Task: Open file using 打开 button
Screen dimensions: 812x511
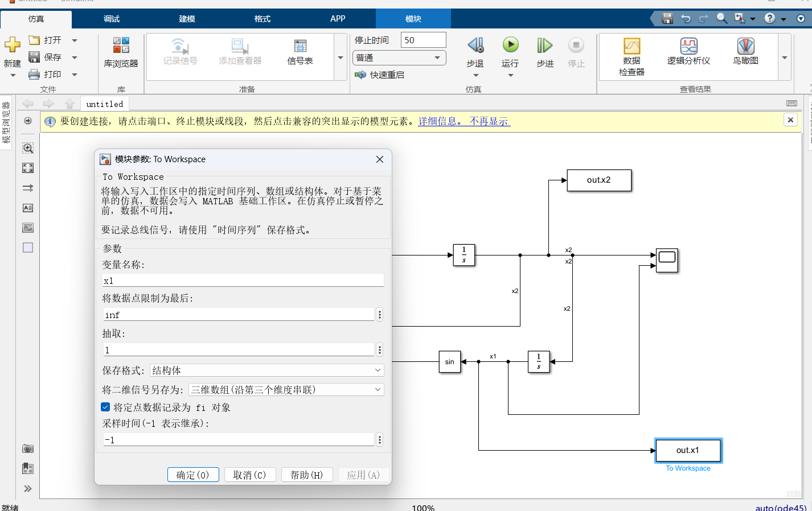Action: (45, 40)
